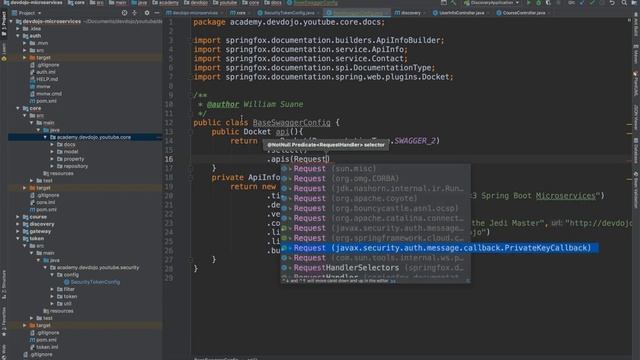This screenshot has height=360, width=640.
Task: Open Project panel settings gear
Action: pos(147,13)
